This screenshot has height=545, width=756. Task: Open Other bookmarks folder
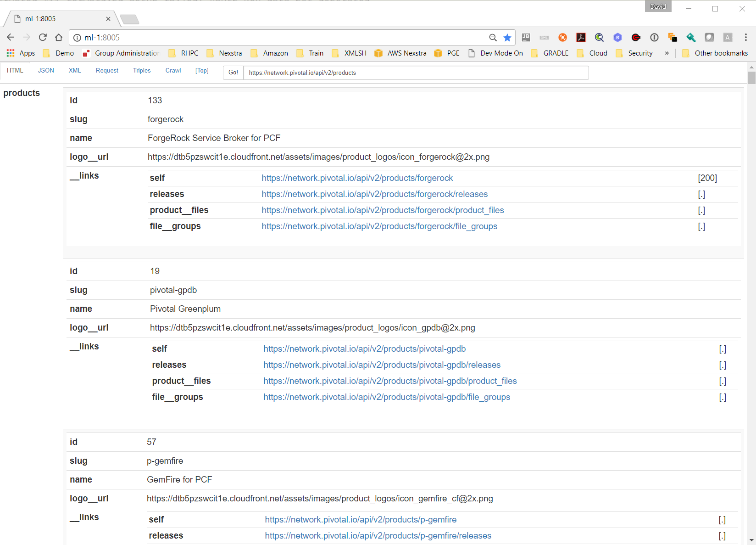tap(715, 53)
